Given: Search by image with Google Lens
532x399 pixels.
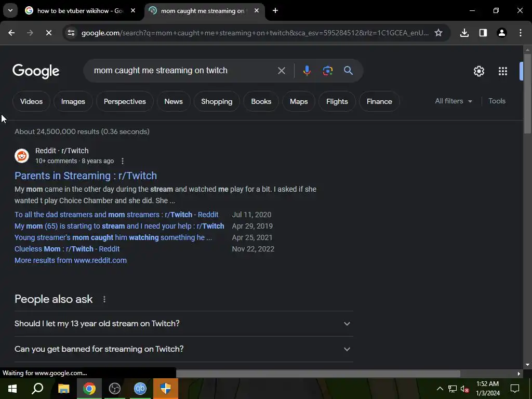Looking at the screenshot, I should (327, 71).
